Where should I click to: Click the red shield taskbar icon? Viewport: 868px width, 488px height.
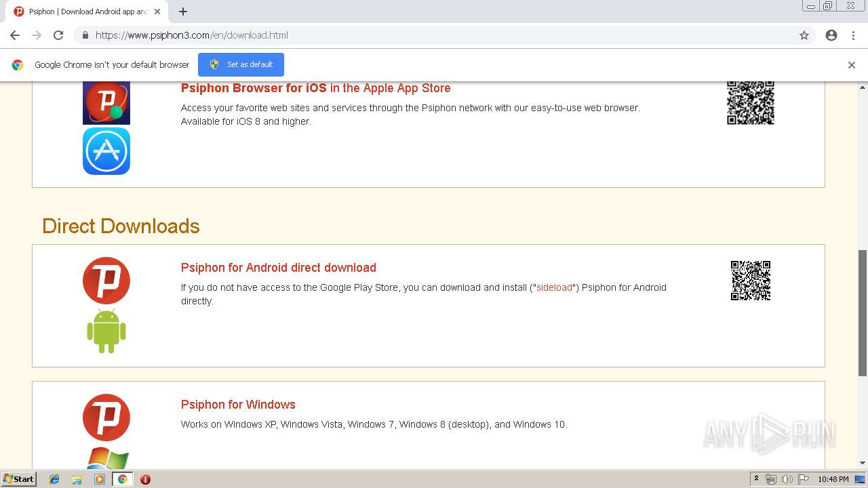[145, 479]
